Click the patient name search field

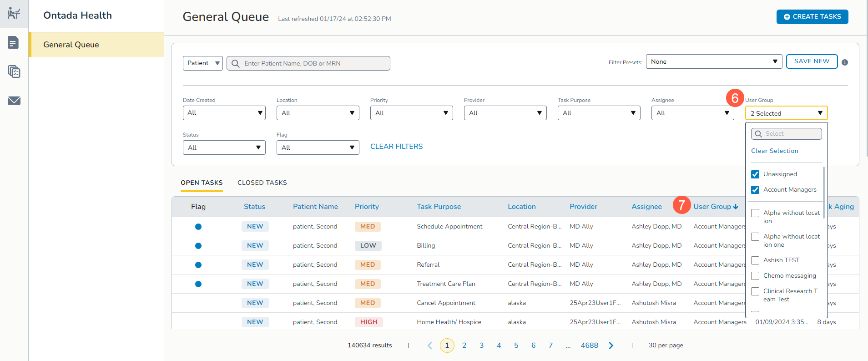(314, 63)
